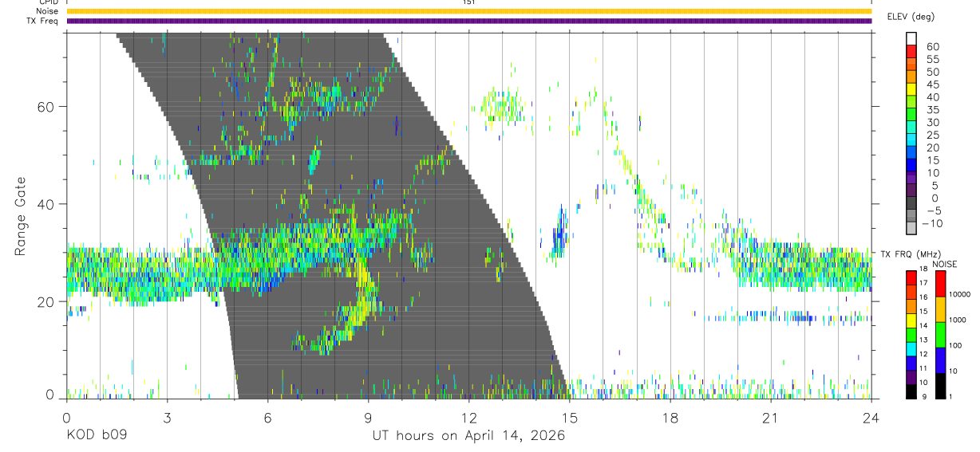Image resolution: width=980 pixels, height=452 pixels.
Task: Pick the red top swatch in NOISE colorbar
Action: [x=940, y=284]
